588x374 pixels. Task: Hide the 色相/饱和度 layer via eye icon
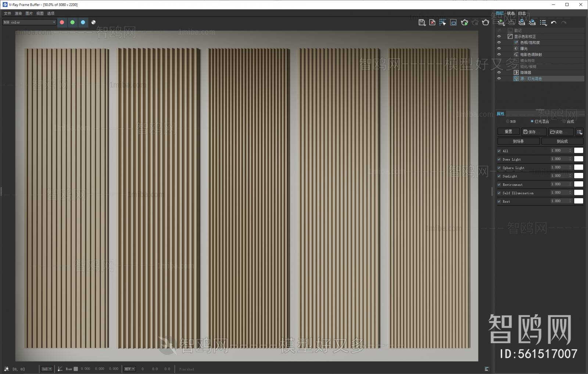(499, 43)
